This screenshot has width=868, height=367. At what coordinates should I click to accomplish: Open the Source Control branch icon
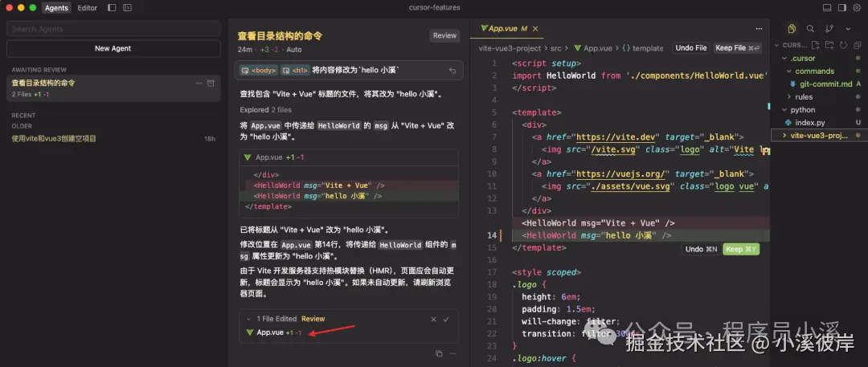click(x=829, y=28)
